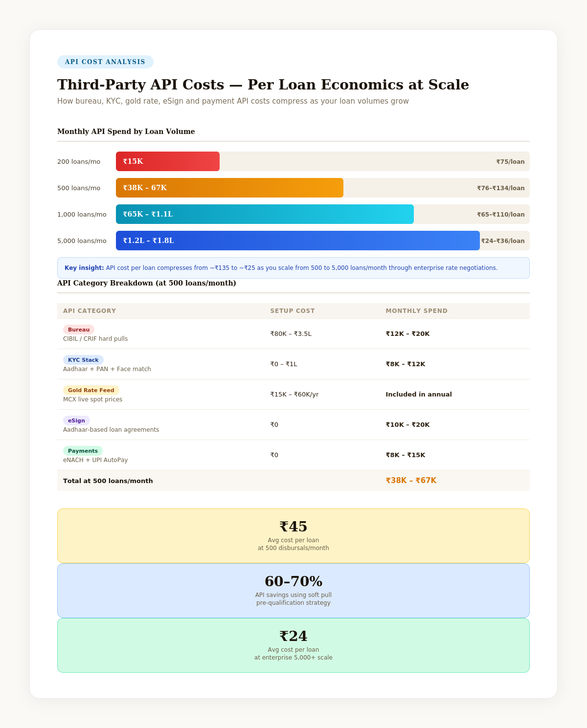Viewport: 587px width, 728px height.
Task: Click the SETUP COST column header
Action: (x=293, y=311)
